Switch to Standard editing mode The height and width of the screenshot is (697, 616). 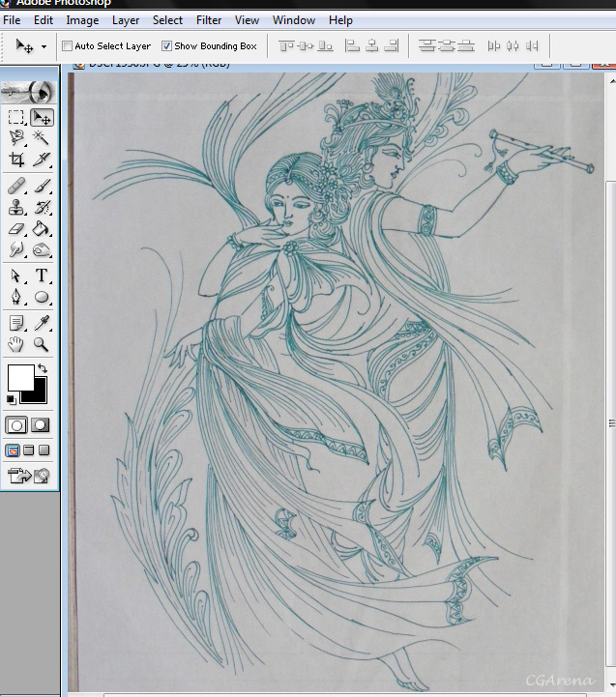click(x=16, y=425)
